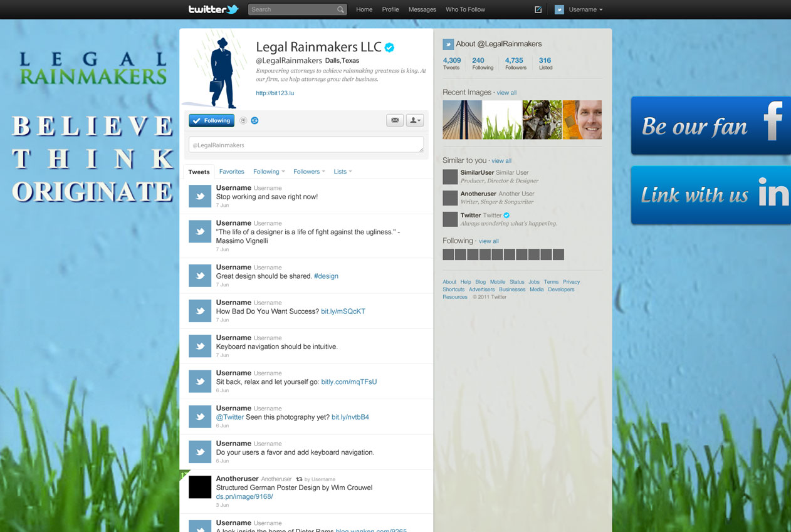Open Messages in the top navigation
Viewport: 791px width, 532px height.
[x=422, y=9]
